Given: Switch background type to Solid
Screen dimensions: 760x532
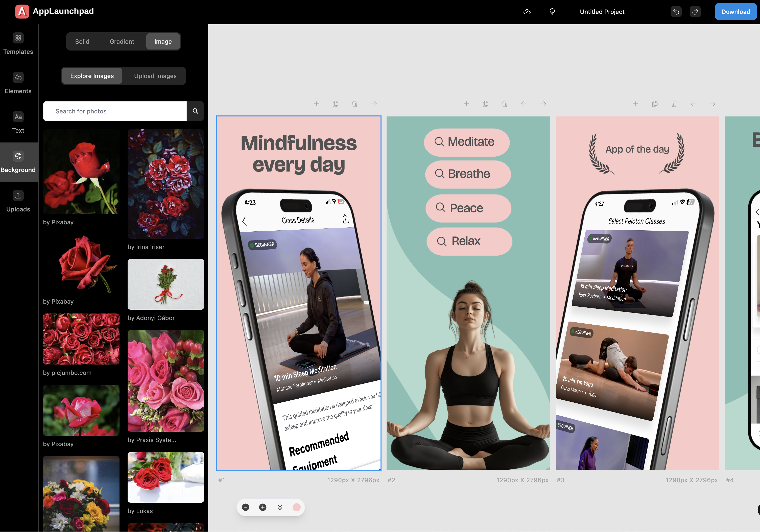Looking at the screenshot, I should [x=82, y=42].
